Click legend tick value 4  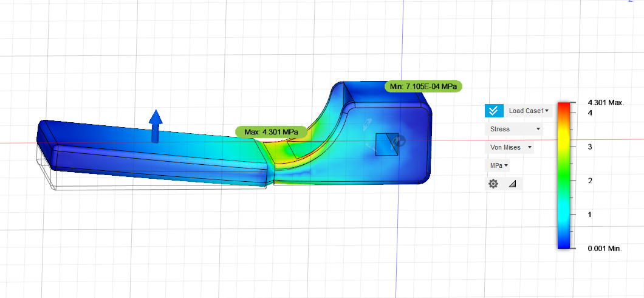click(x=590, y=113)
